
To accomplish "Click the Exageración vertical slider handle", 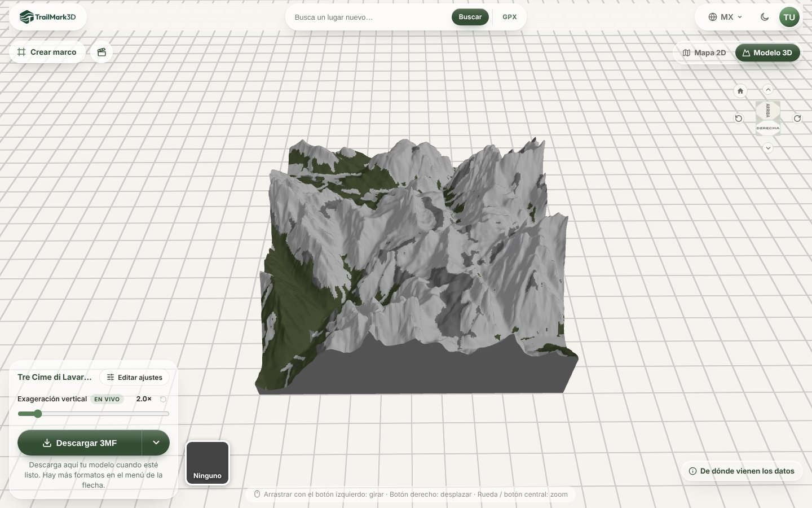I will pyautogui.click(x=38, y=414).
